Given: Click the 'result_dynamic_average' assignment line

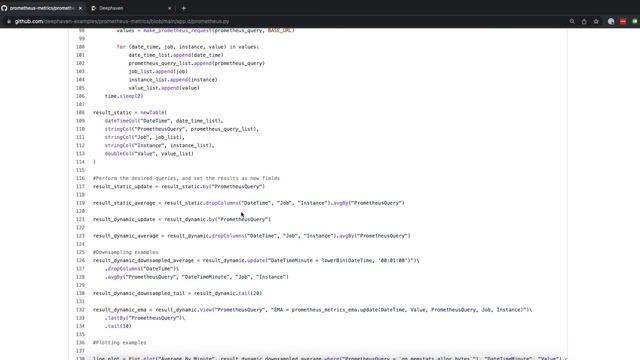Looking at the screenshot, I should (x=251, y=236).
